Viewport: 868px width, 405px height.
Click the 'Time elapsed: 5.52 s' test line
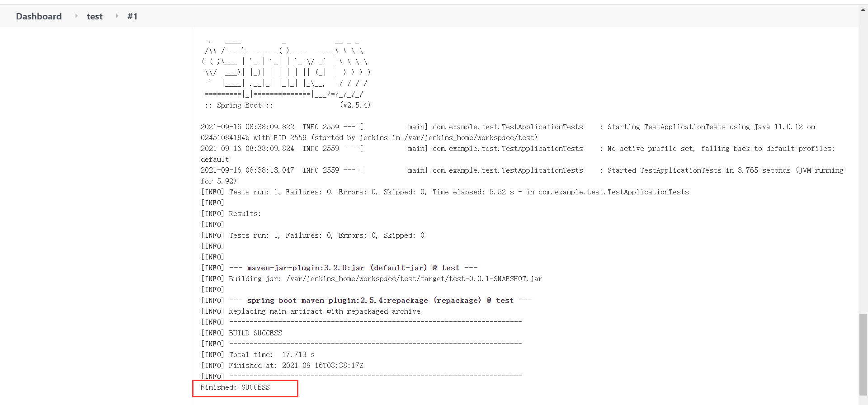(x=445, y=192)
